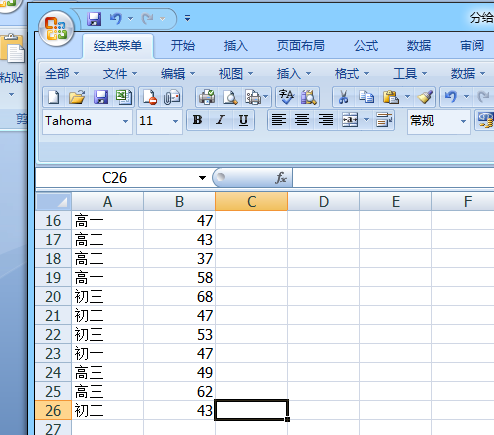Screen dimensions: 494x435
Task: Select cell B20 with value 68
Action: (x=179, y=296)
